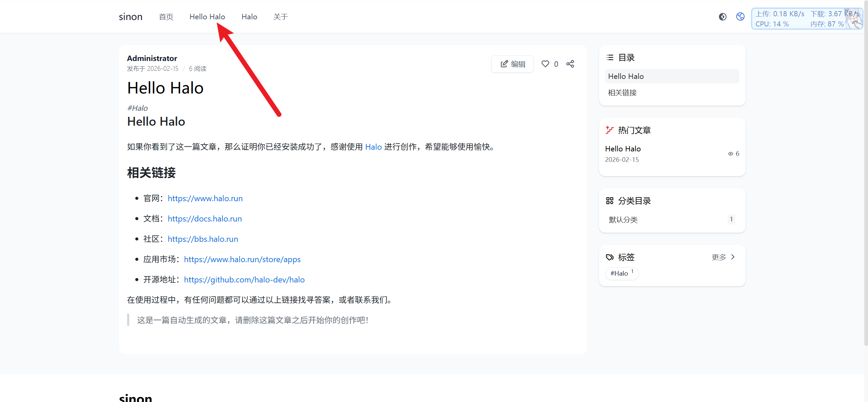Click the eye view-count icon
The height and width of the screenshot is (402, 868).
(730, 154)
